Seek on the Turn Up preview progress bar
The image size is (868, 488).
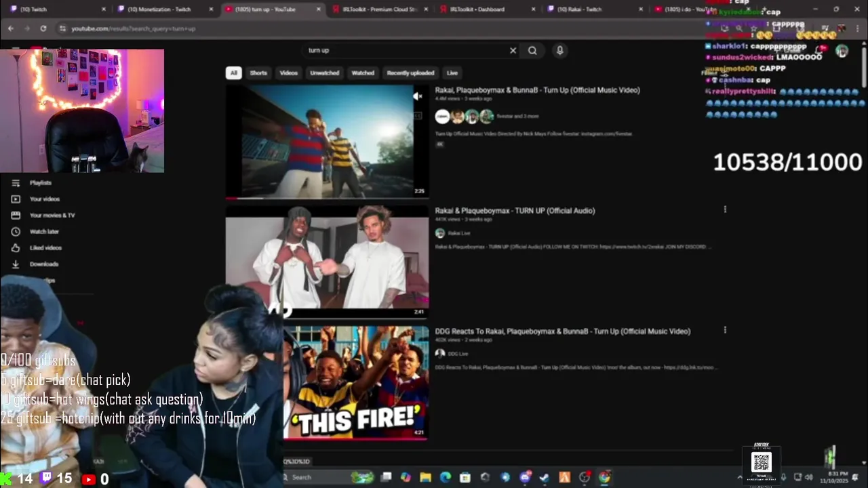tap(327, 198)
